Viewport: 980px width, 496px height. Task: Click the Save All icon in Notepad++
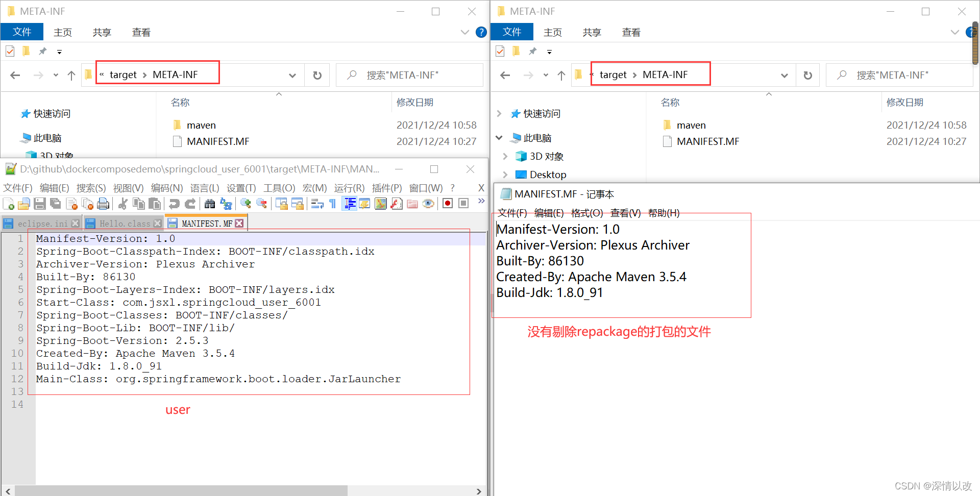[56, 204]
